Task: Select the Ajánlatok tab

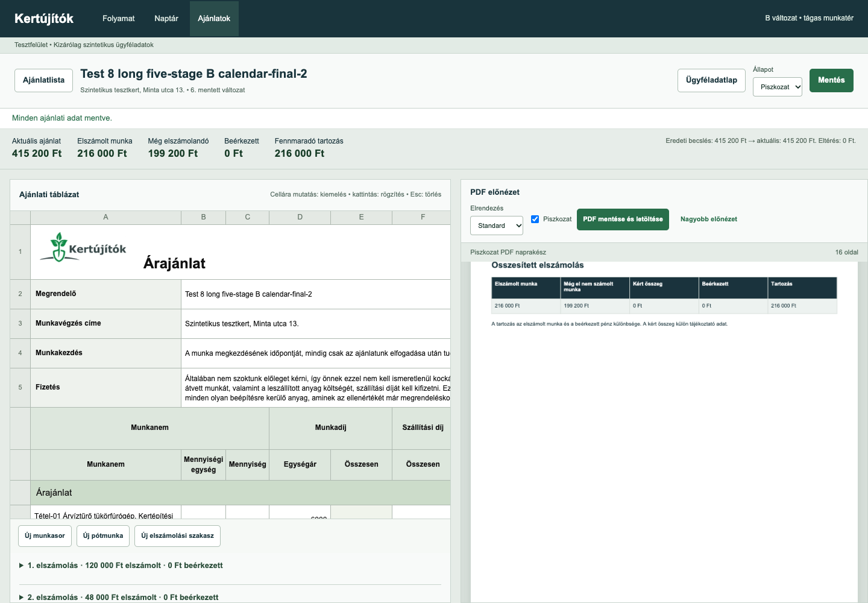Action: [x=214, y=19]
